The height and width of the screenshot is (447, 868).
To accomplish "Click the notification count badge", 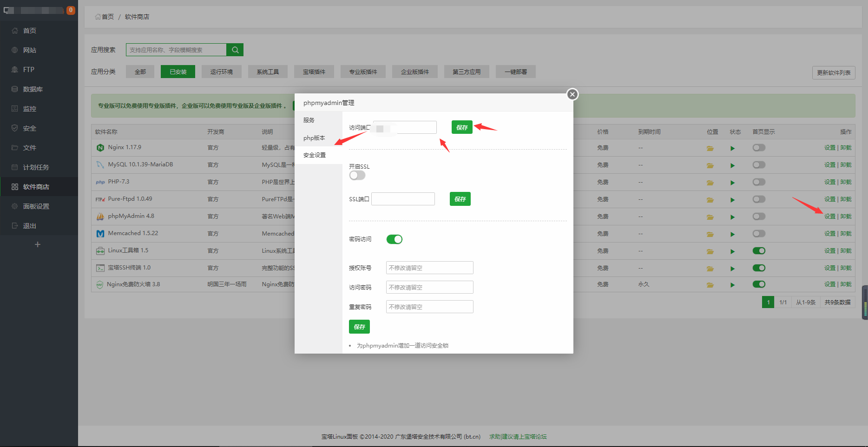I will (71, 10).
